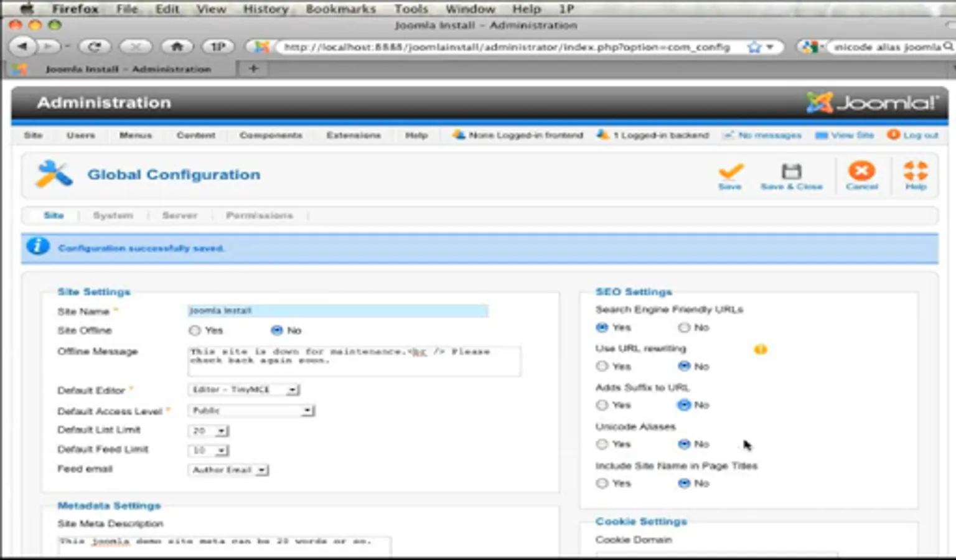This screenshot has width=956, height=560.
Task: Set Site Offline to No
Action: click(277, 330)
